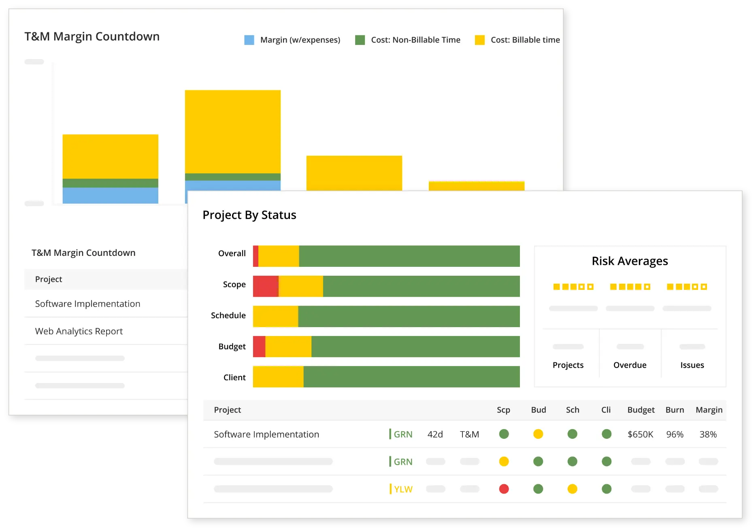
Task: Click the blue Margin (w/expenses) legend swatch
Action: [x=249, y=40]
